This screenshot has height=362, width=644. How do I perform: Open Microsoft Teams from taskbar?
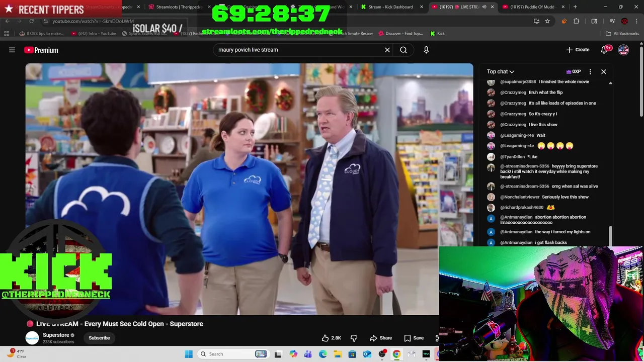click(x=308, y=354)
